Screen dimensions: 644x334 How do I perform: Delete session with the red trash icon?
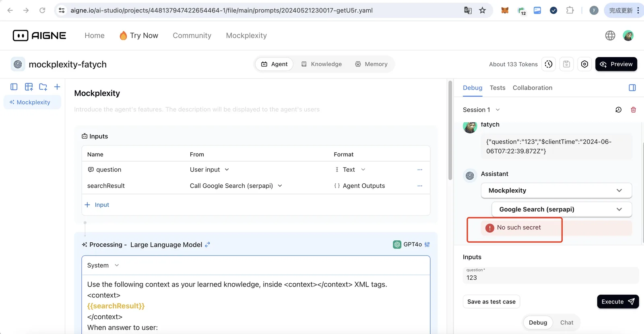tap(633, 110)
